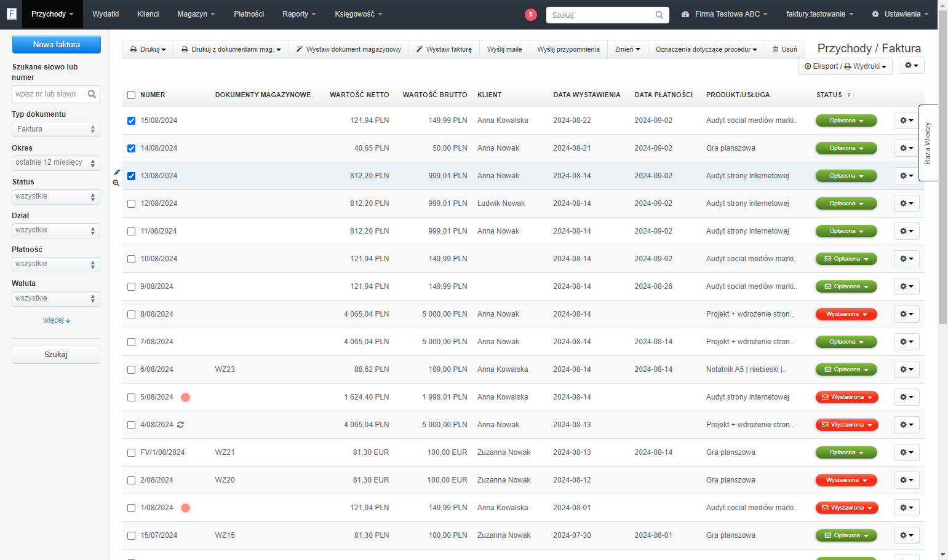The image size is (948, 560).
Task: Open the Wydatki menu in top navigation
Action: [106, 14]
